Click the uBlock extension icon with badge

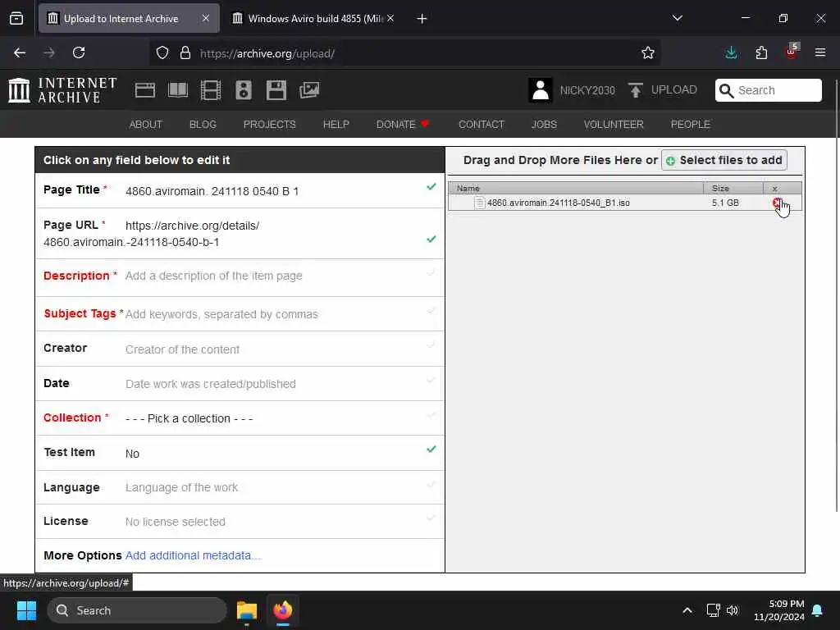click(792, 52)
